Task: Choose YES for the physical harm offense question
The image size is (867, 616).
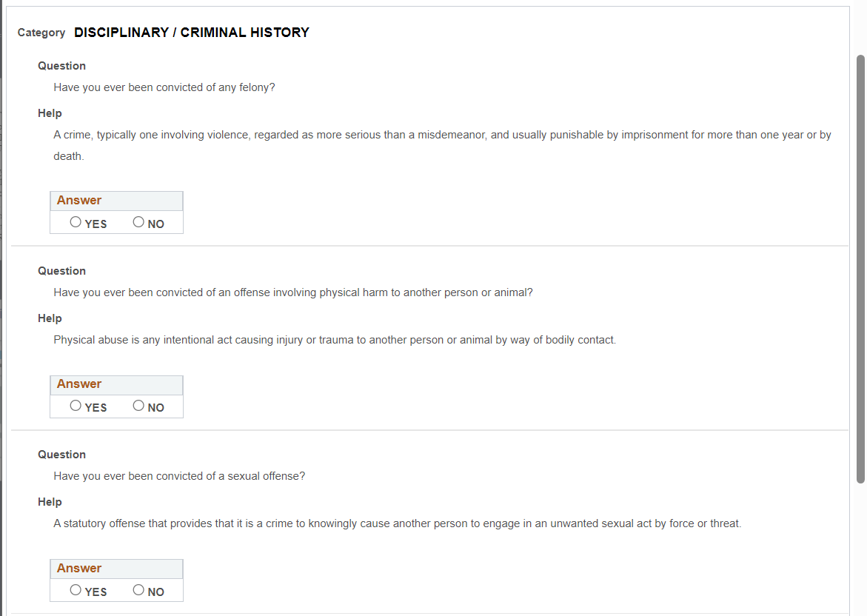Action: (x=76, y=406)
